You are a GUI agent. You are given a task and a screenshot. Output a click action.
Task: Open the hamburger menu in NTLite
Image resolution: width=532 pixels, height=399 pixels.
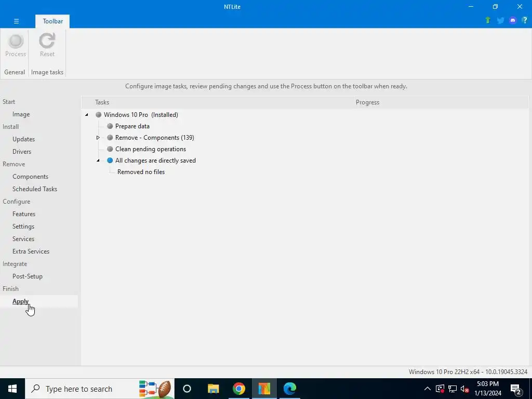(x=16, y=21)
